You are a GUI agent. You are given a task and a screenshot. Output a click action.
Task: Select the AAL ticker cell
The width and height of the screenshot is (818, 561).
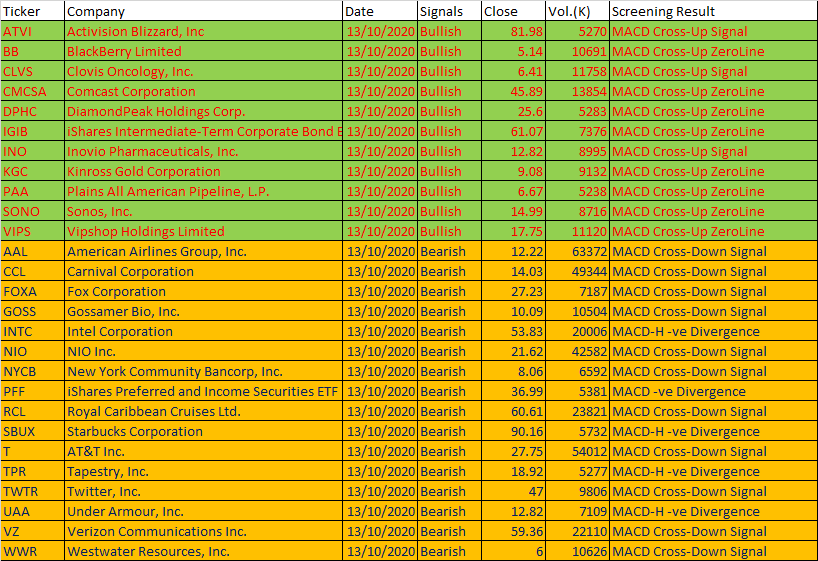(32, 252)
